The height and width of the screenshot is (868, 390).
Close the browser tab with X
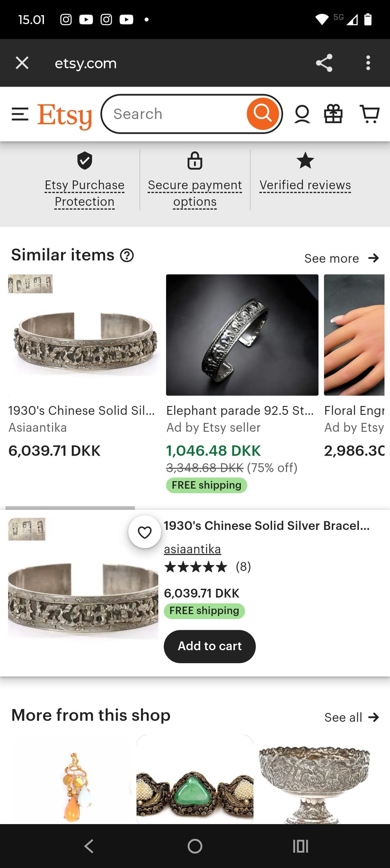click(22, 63)
